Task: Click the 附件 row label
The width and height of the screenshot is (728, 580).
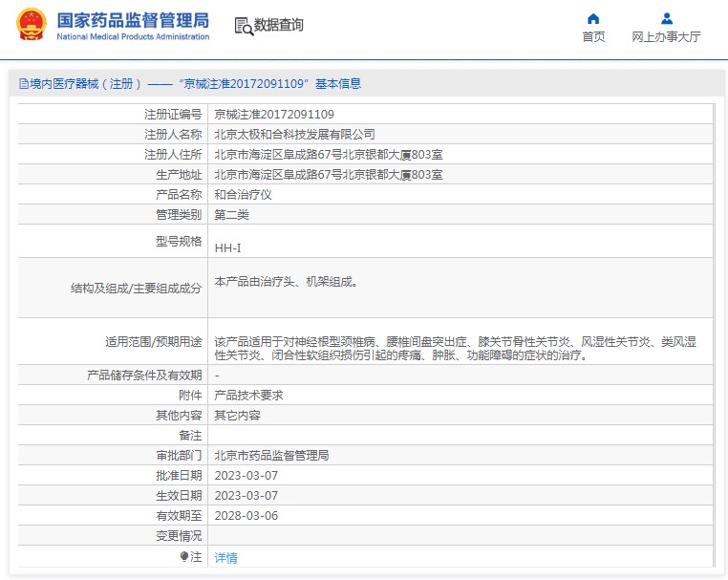Action: tap(190, 396)
